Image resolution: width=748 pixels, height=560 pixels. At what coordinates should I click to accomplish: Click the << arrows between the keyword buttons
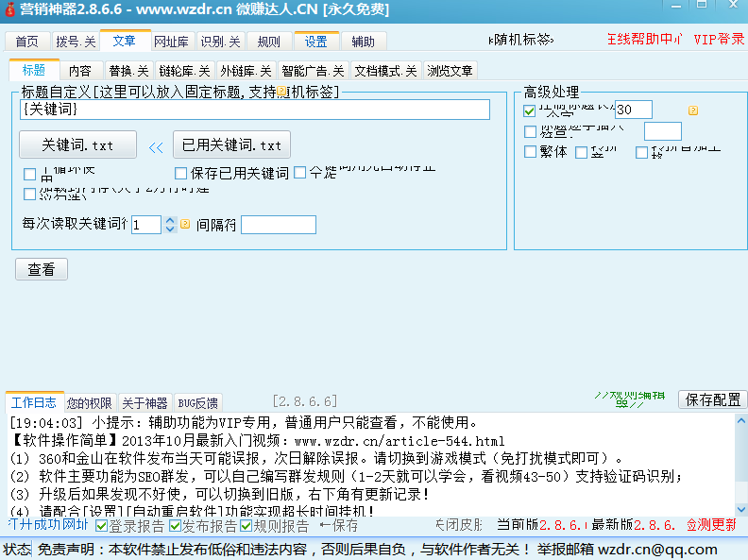tap(156, 147)
